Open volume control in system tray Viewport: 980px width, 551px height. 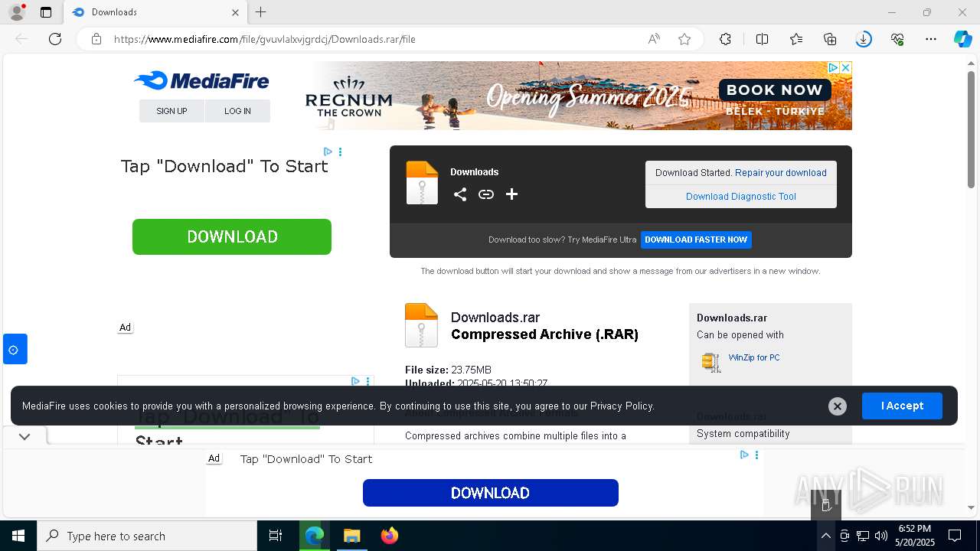tap(881, 536)
